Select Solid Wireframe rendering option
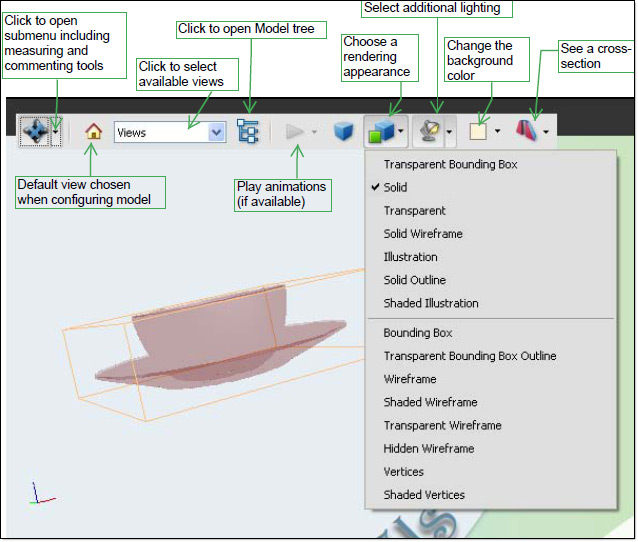The width and height of the screenshot is (638, 542). click(x=422, y=234)
